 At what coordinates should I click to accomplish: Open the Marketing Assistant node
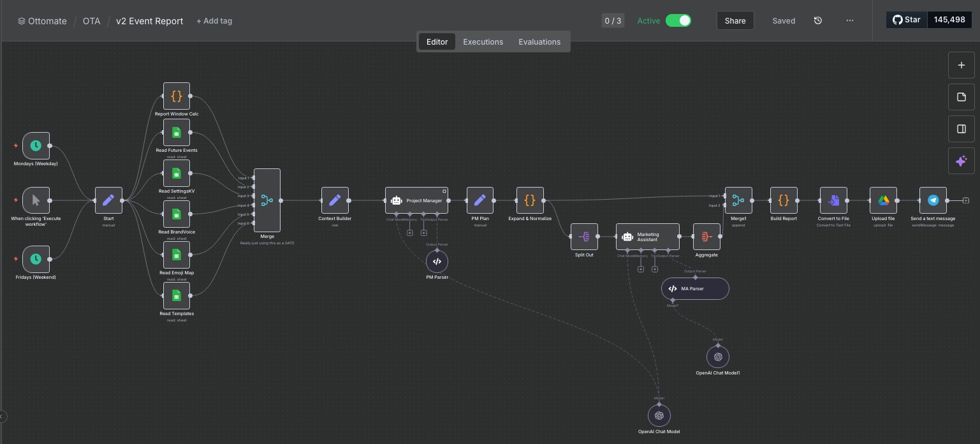648,237
